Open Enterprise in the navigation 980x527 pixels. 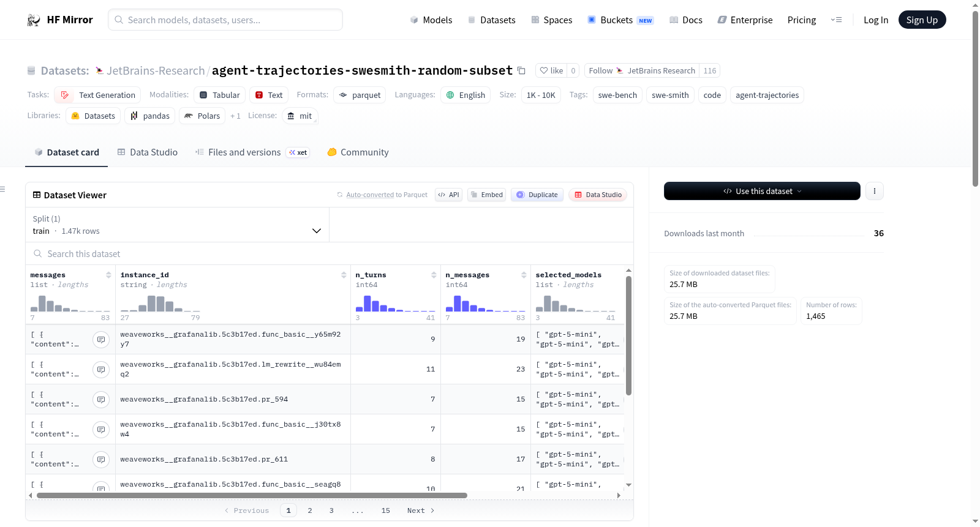pos(745,20)
